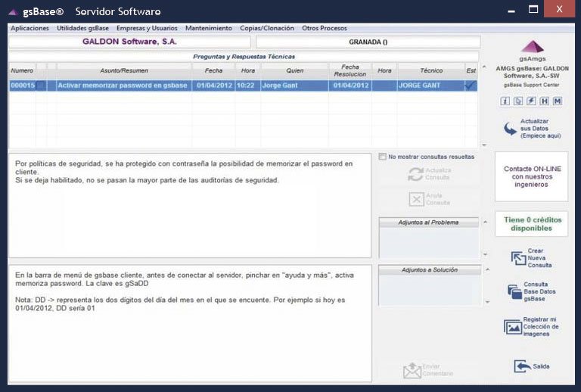Open the Mantenimiento menu
This screenshot has width=581, height=392.
tap(209, 28)
